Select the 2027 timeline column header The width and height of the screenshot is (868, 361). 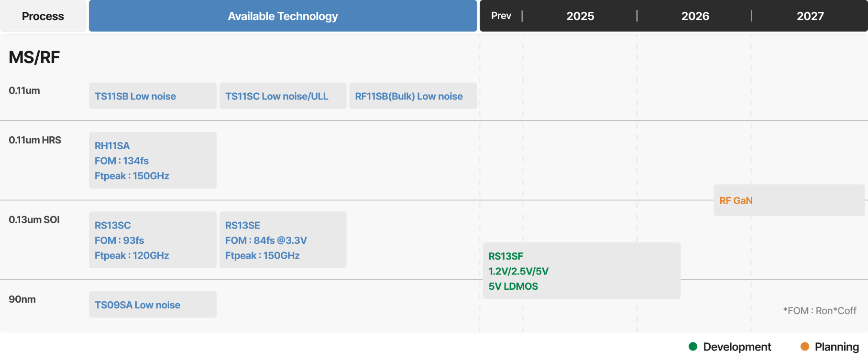point(810,16)
